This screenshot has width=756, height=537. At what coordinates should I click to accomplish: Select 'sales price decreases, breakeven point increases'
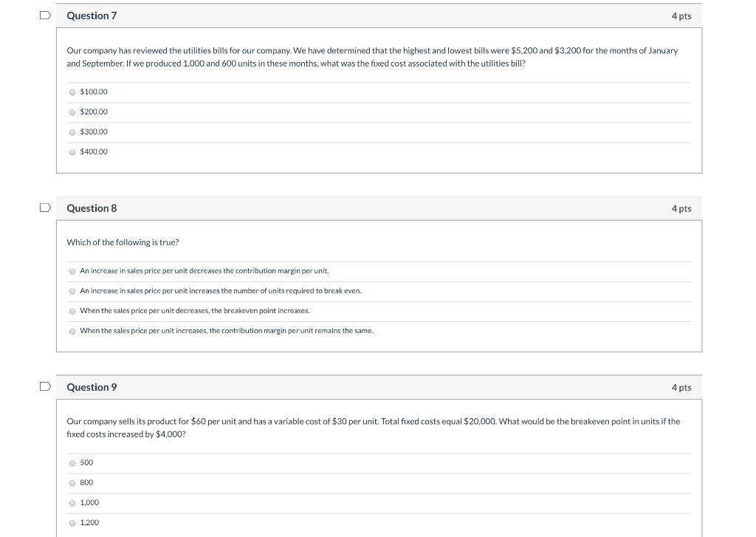72,311
